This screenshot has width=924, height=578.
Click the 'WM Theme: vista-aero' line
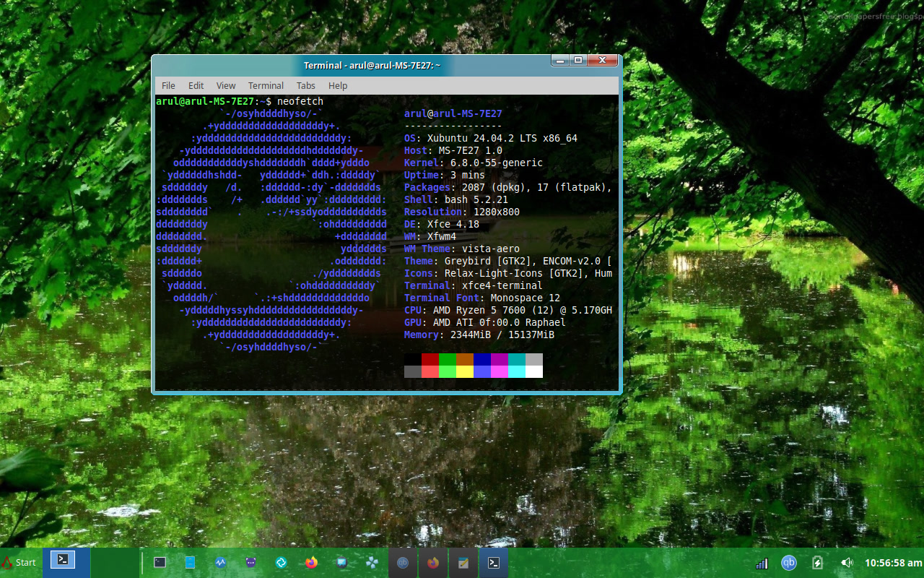click(x=462, y=249)
